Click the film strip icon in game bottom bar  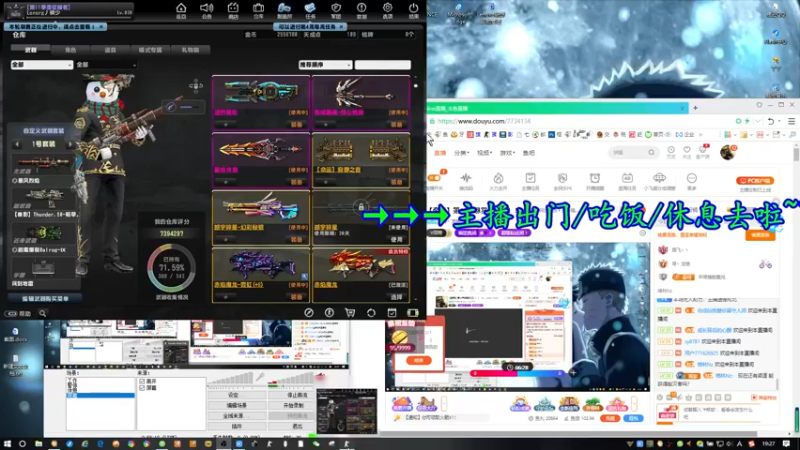(x=413, y=313)
